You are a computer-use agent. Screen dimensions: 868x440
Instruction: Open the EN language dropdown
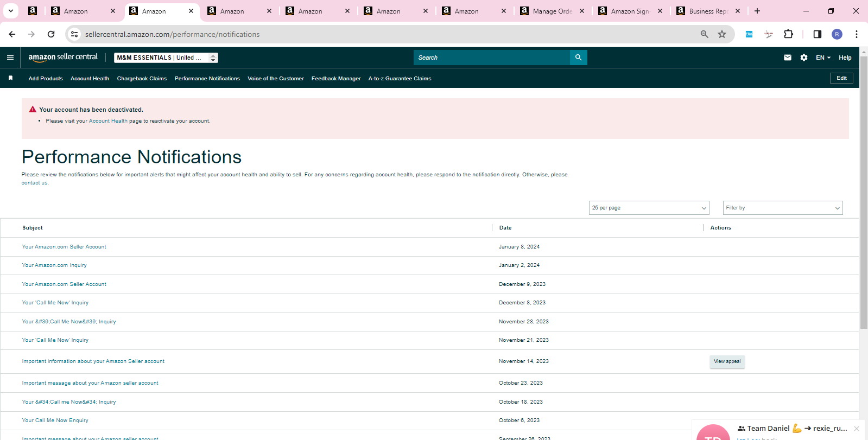[x=823, y=58]
